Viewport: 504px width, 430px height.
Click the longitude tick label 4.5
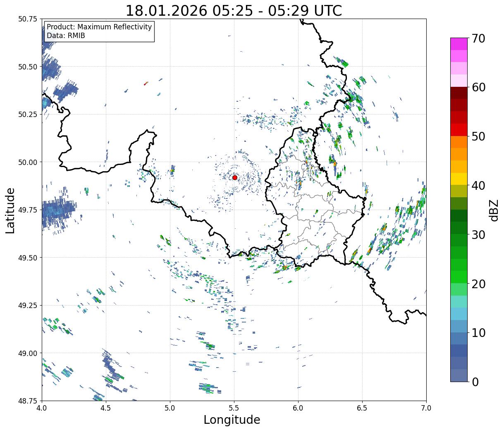106,408
